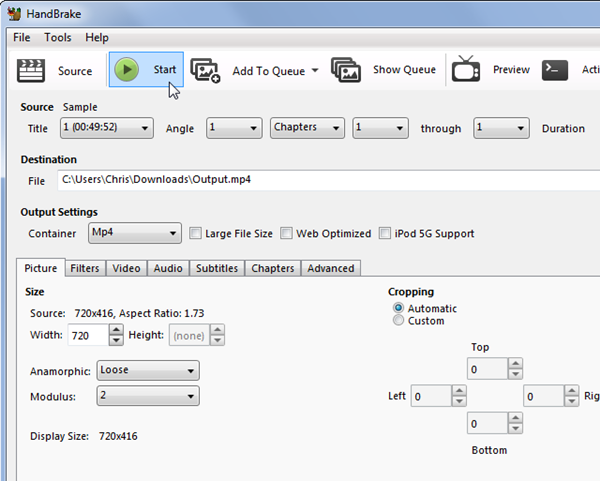Switch to the Chapters tab

[273, 268]
